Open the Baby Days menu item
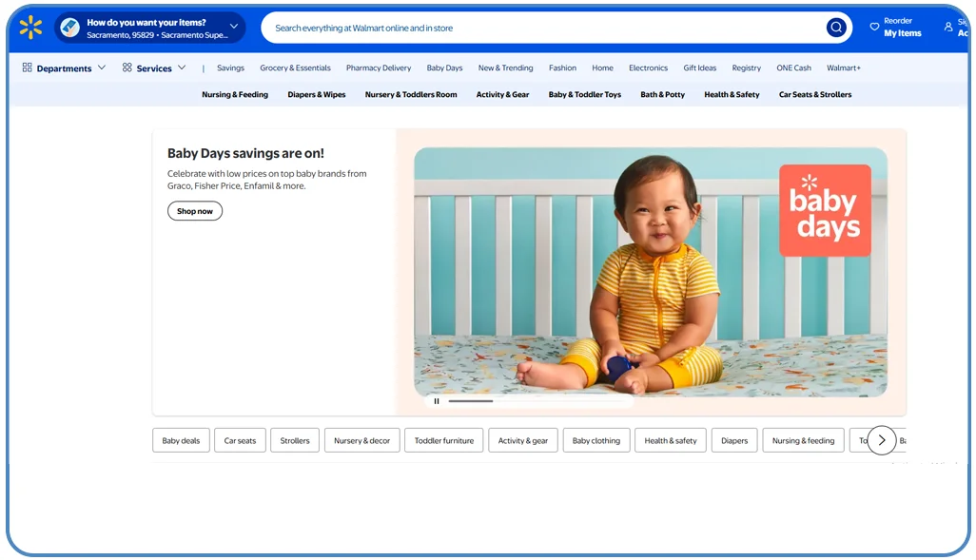The width and height of the screenshot is (976, 560). click(444, 68)
